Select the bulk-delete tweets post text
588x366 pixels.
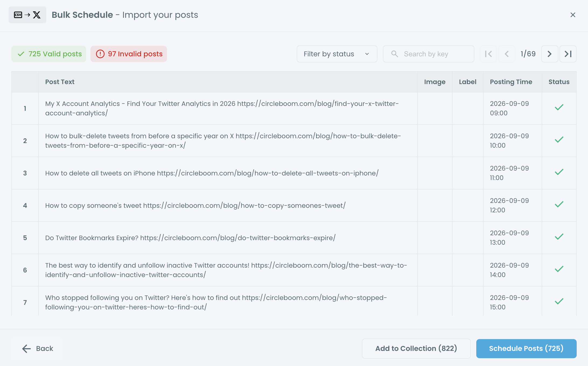(x=223, y=141)
